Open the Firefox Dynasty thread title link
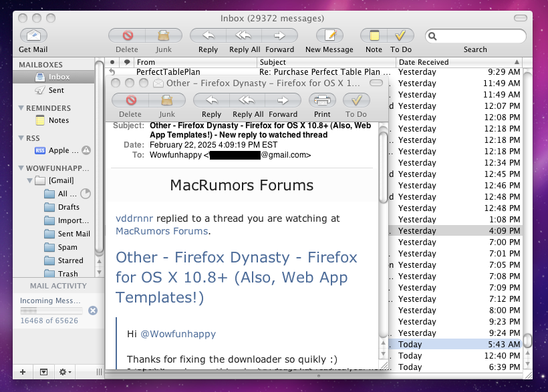Screen dimensions: 548x392 point(237,277)
